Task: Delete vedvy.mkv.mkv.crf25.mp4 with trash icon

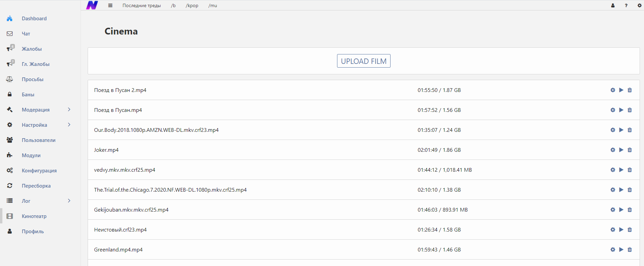Action: (x=629, y=170)
